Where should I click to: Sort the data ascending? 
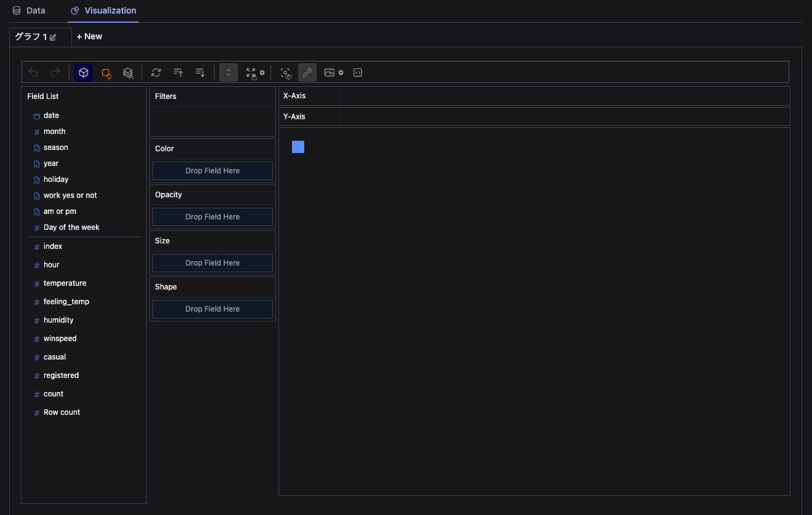coord(178,72)
